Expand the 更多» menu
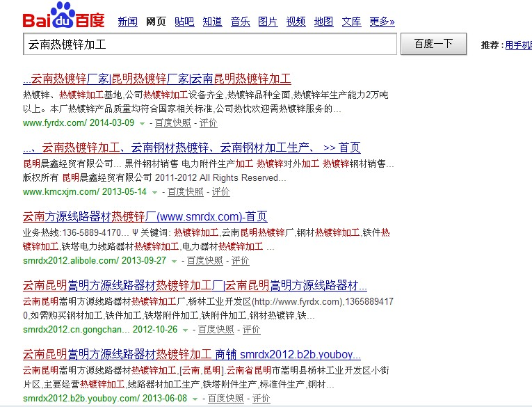The width and height of the screenshot is (532, 407). point(382,22)
